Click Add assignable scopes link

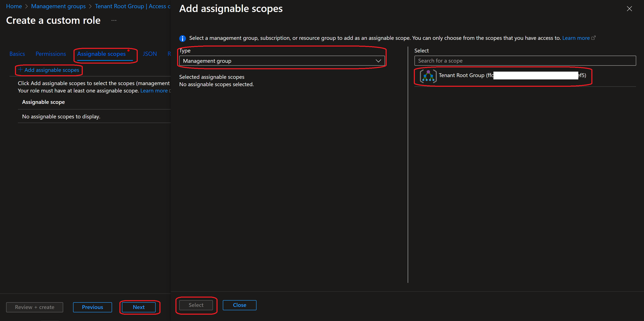pyautogui.click(x=49, y=70)
